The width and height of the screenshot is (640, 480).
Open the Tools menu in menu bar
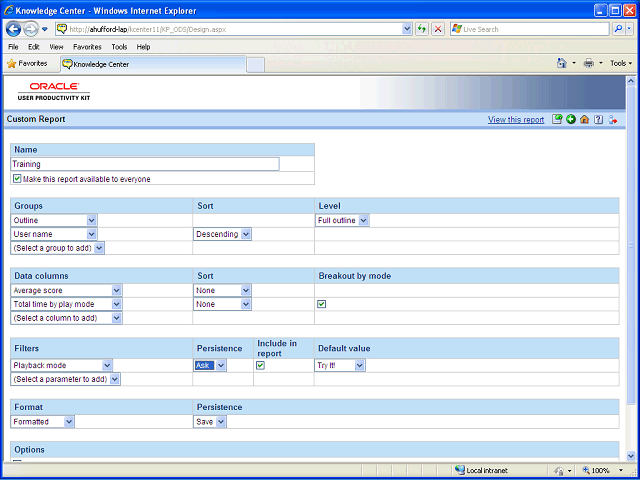pyautogui.click(x=119, y=47)
